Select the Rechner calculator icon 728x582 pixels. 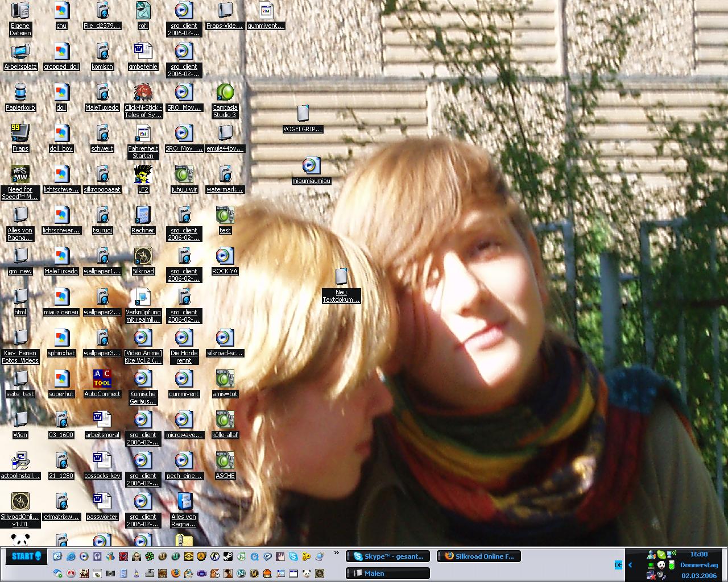143,216
